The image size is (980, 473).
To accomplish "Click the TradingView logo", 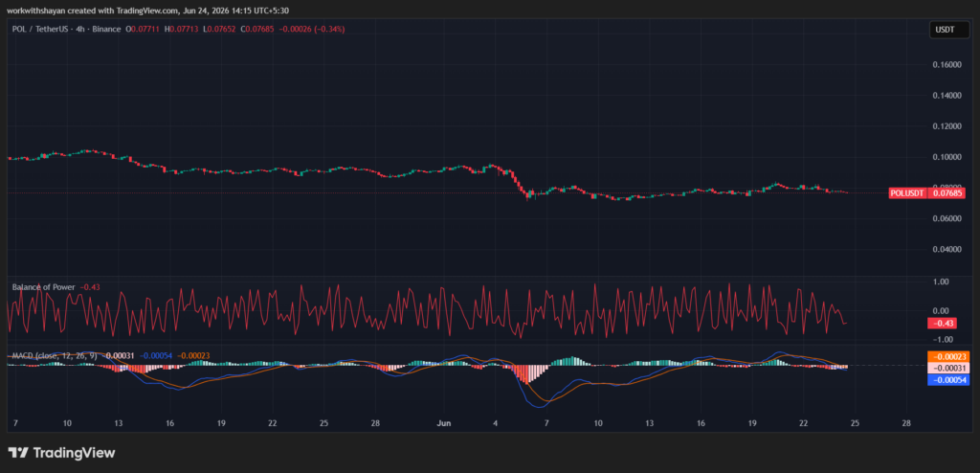I will click(61, 452).
